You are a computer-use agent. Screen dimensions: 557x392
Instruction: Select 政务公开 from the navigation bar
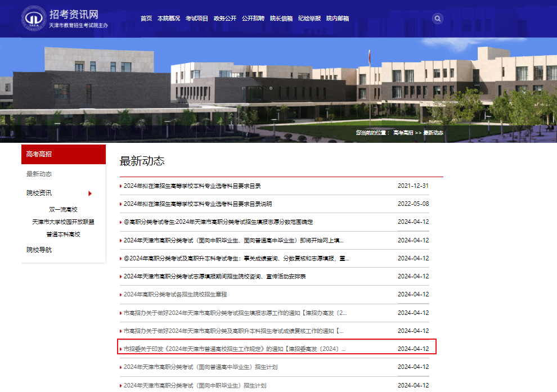click(x=225, y=19)
